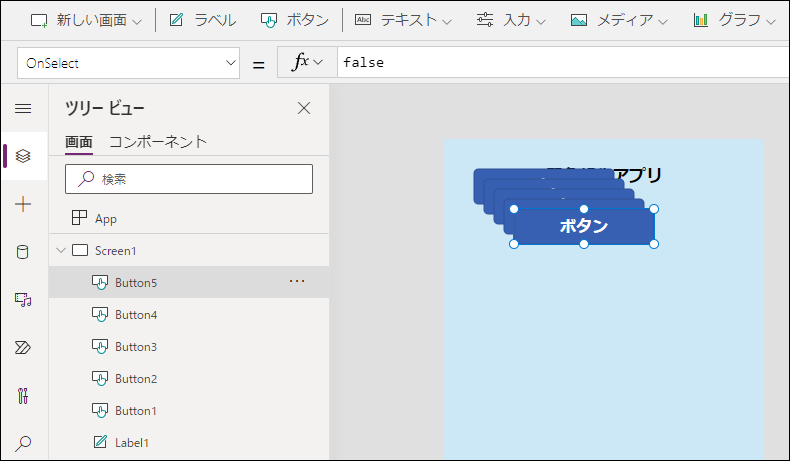This screenshot has height=461, width=790.
Task: Select Button5 in the tree view
Action: point(189,282)
